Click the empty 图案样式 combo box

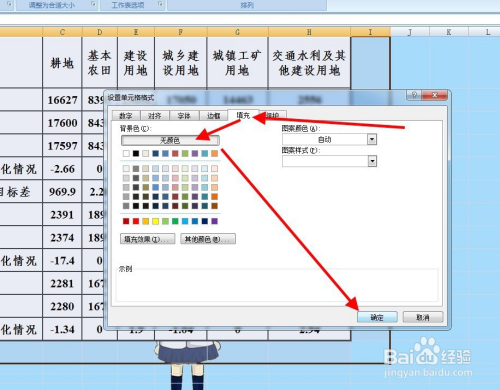[329, 161]
